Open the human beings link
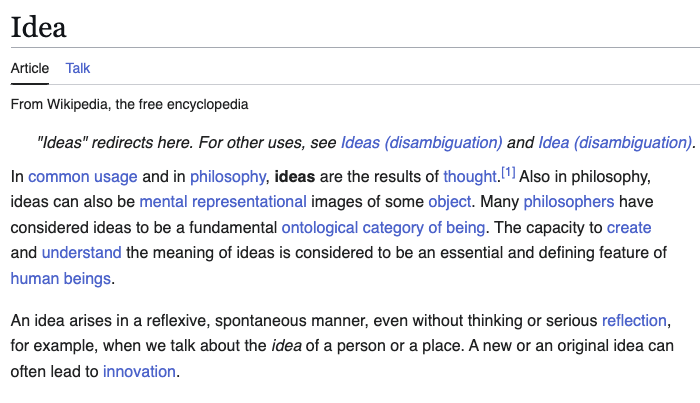This screenshot has width=700, height=403. 61,278
